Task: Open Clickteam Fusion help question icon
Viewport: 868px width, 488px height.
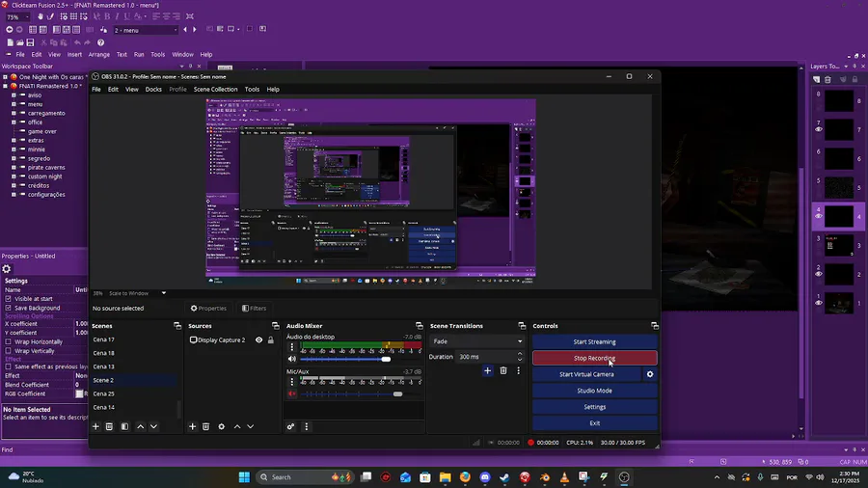Action: tap(100, 42)
